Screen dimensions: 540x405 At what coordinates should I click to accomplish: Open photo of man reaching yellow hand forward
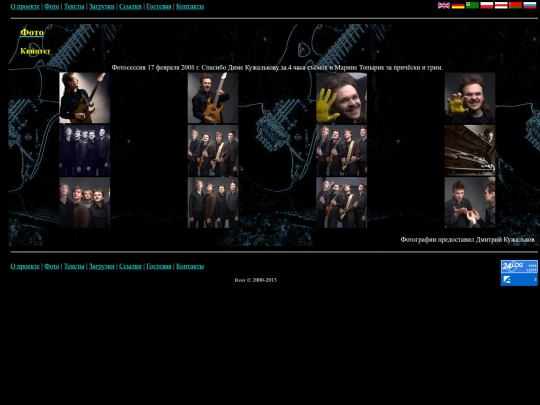tap(470, 98)
